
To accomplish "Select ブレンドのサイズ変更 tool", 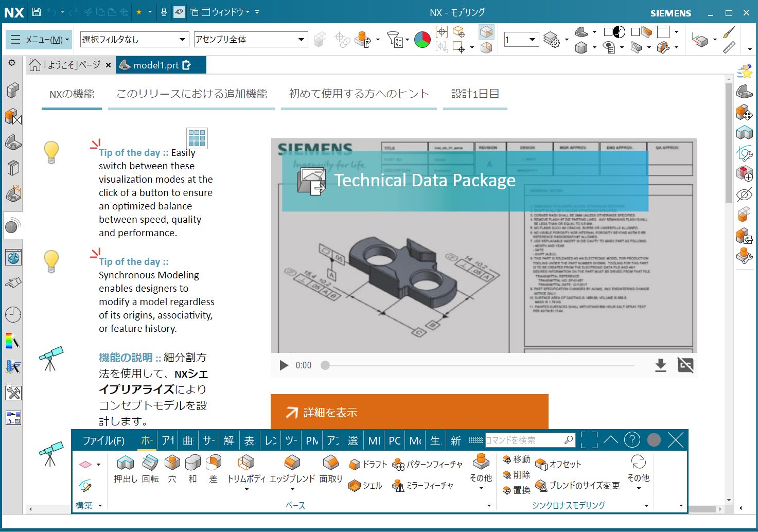I will pos(577,485).
